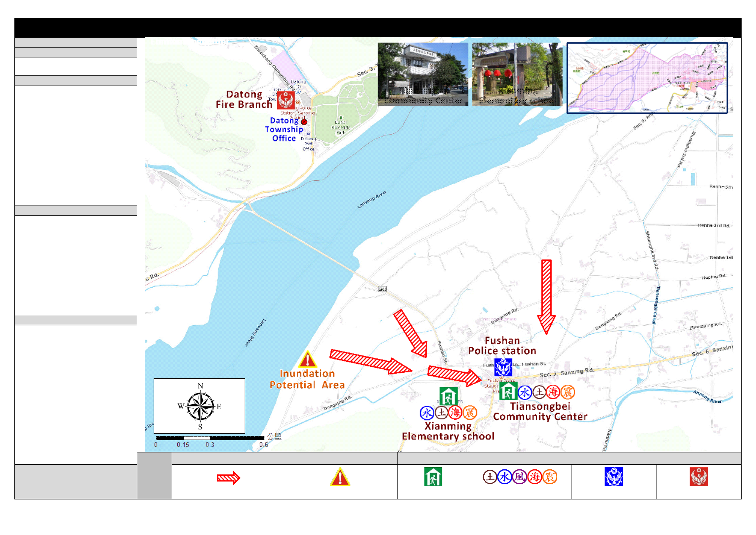Select the orange 震 symbol in the legend
Image resolution: width=756 pixels, height=535 pixels.
point(549,477)
